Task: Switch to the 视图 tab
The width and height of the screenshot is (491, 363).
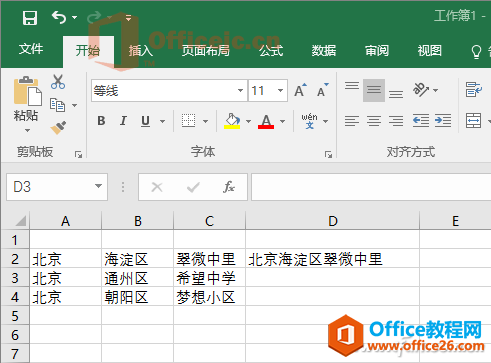Action: (x=430, y=51)
